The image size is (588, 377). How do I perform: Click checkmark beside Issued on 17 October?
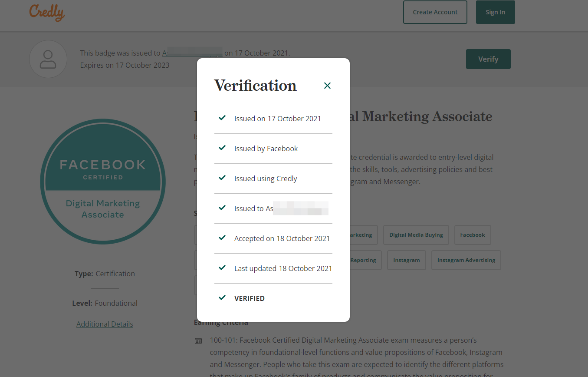222,118
